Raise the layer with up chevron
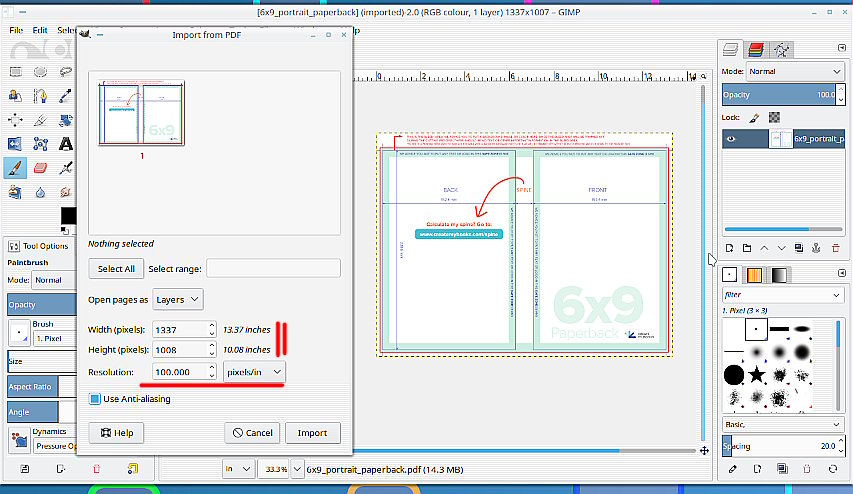The width and height of the screenshot is (853, 494). [764, 248]
